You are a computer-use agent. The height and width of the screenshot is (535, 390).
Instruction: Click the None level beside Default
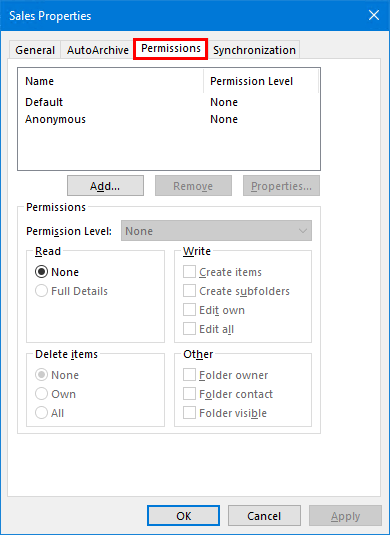pyautogui.click(x=224, y=102)
